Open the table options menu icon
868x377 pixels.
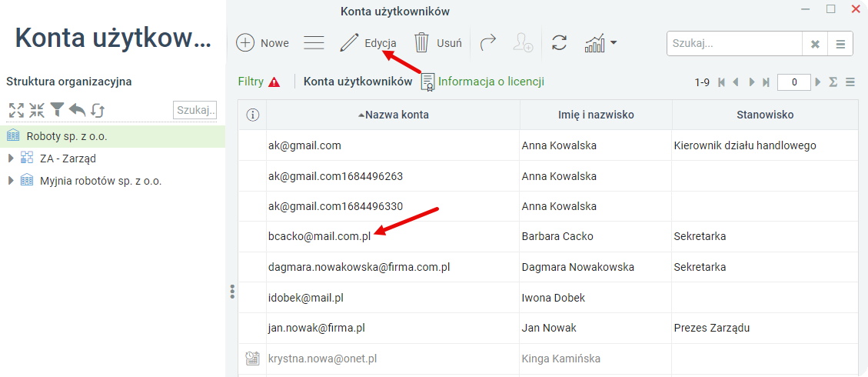851,82
